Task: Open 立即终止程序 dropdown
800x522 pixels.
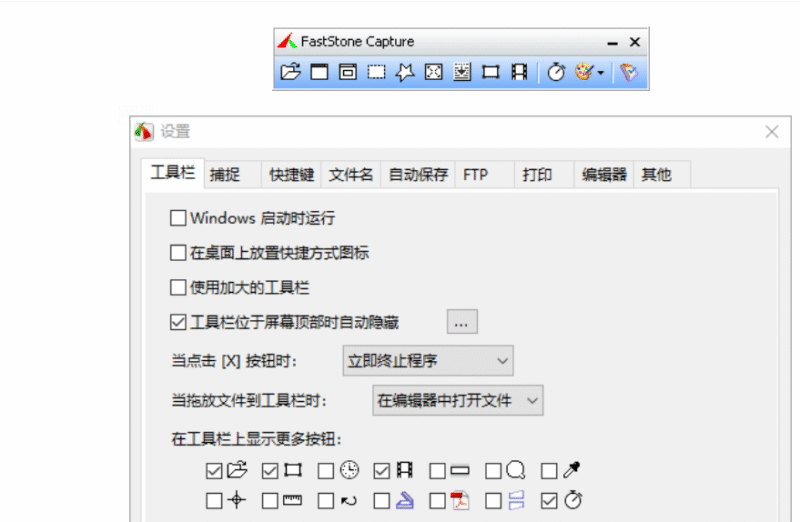Action: pyautogui.click(x=428, y=361)
